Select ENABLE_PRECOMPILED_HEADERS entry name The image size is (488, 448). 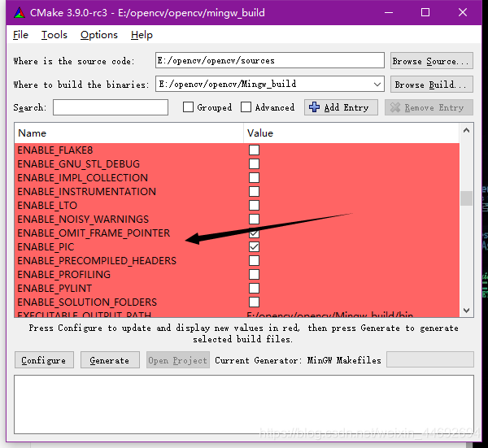(x=97, y=261)
